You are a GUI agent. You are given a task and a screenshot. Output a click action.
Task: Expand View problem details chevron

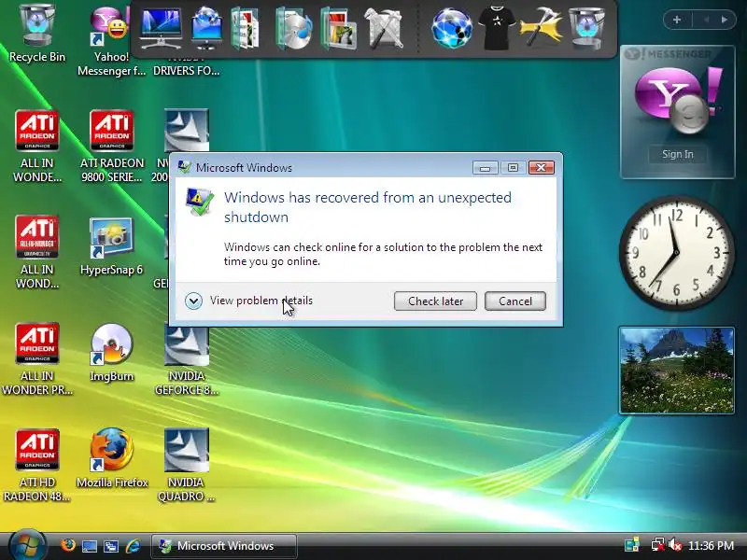tap(193, 301)
